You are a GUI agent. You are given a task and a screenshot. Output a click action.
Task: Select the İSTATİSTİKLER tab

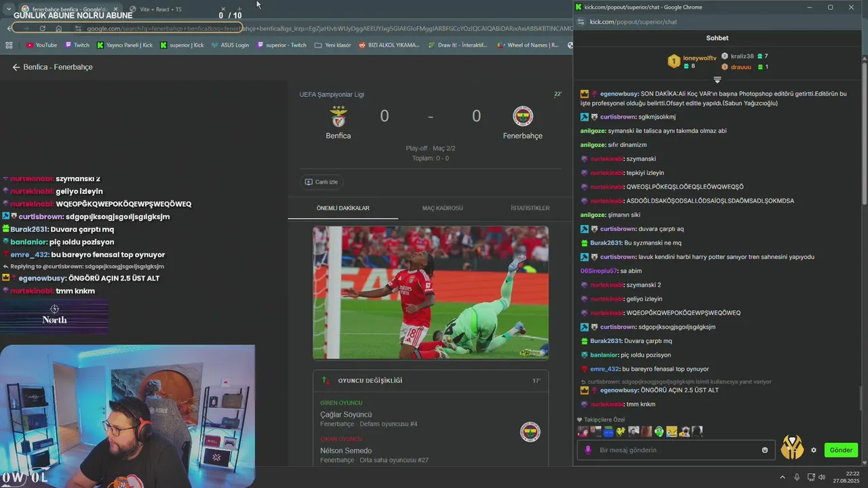[x=530, y=208]
